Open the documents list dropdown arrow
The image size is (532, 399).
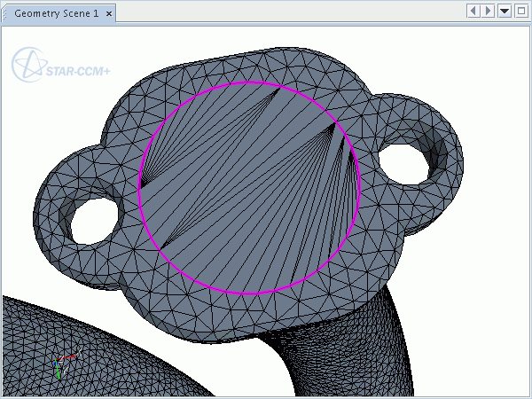click(x=504, y=11)
